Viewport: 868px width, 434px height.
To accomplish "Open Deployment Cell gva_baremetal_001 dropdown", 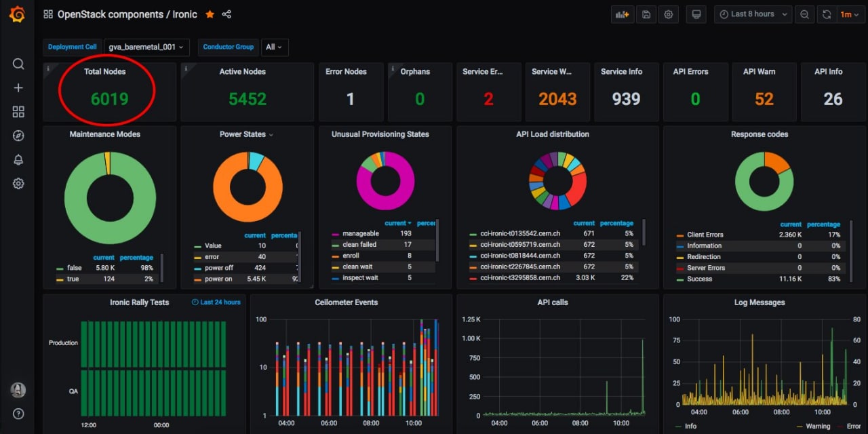I will (146, 47).
